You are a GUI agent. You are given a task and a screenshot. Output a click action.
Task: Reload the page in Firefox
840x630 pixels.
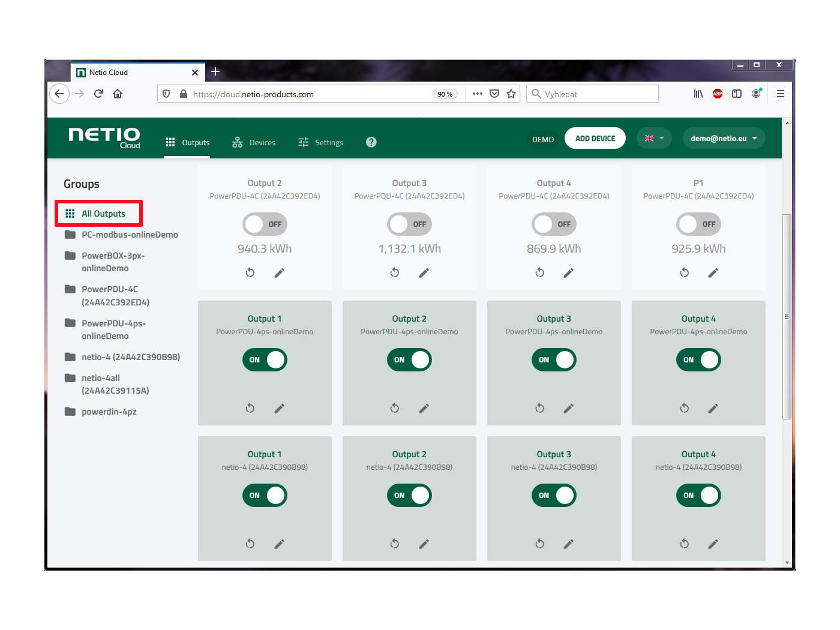pyautogui.click(x=98, y=94)
